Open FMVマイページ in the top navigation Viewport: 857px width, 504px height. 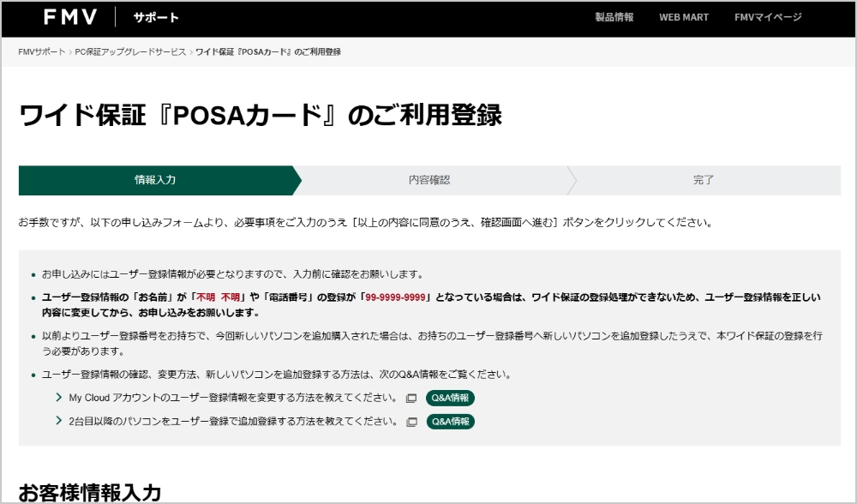coord(768,17)
